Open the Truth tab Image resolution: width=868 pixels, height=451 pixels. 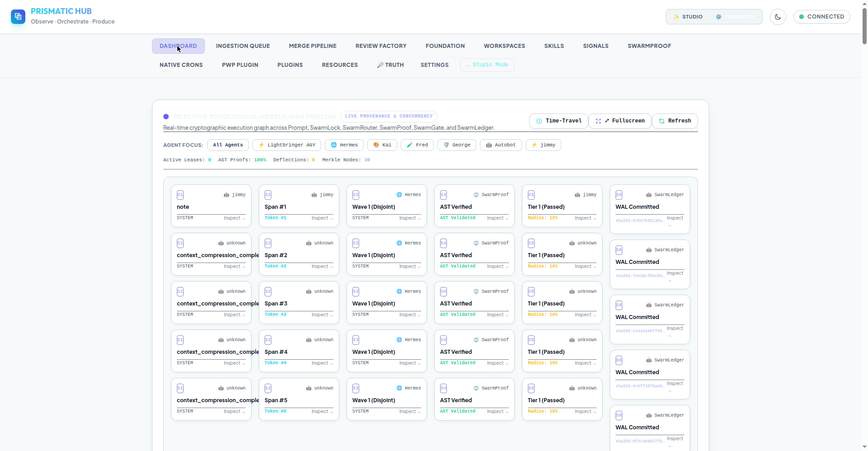coord(390,65)
